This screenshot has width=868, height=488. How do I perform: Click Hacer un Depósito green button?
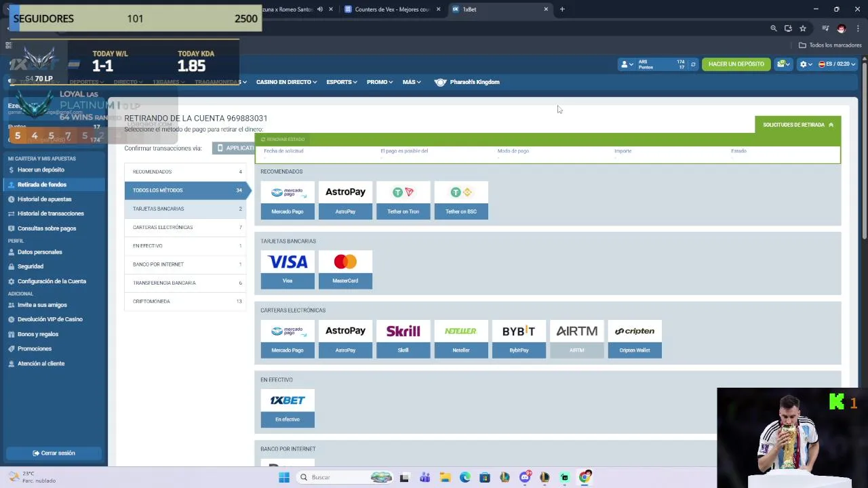point(736,64)
